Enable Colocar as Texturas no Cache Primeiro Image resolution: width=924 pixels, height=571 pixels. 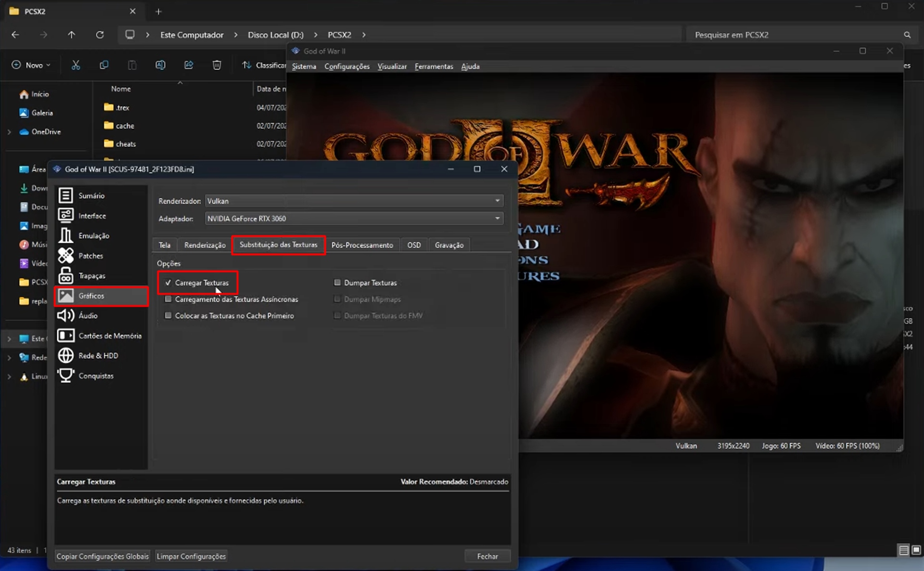[167, 315]
